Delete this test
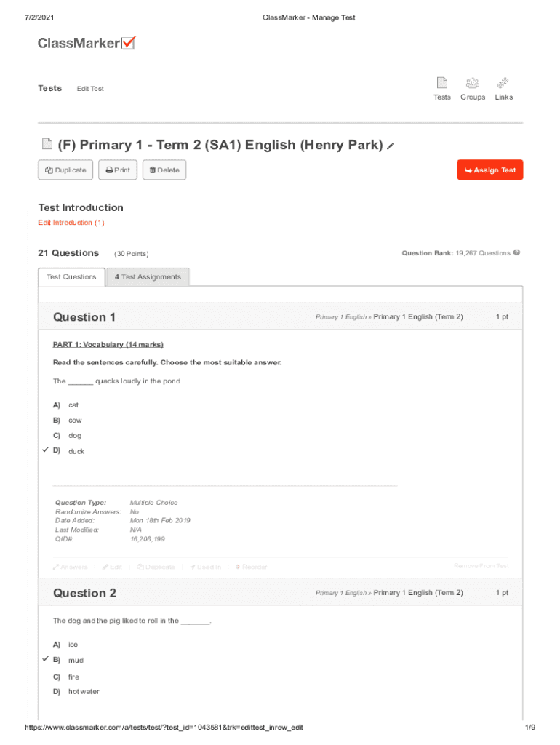 [x=164, y=170]
